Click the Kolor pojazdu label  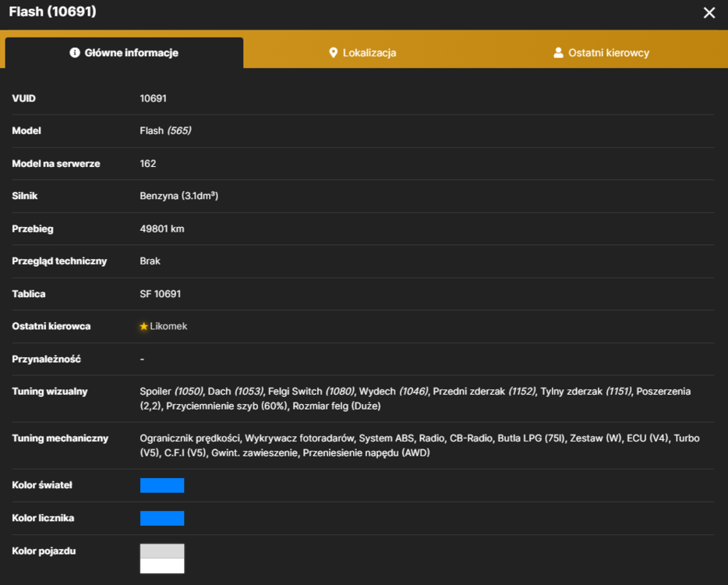tap(44, 551)
